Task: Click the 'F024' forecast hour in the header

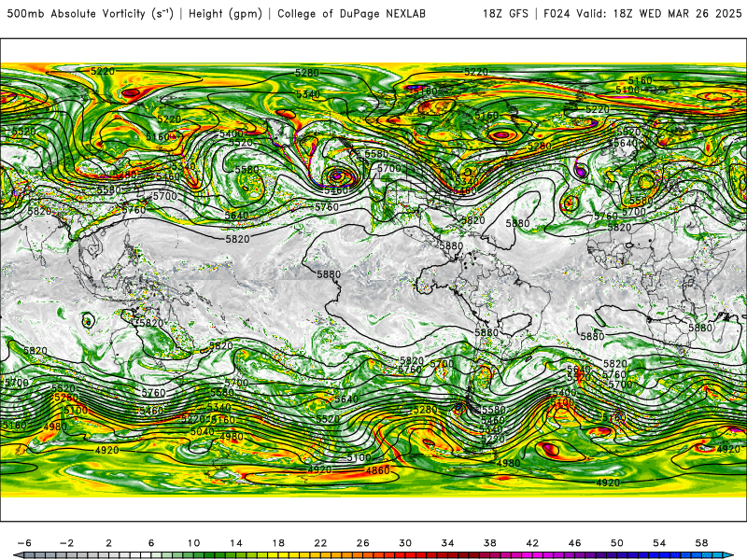Action: coord(557,14)
